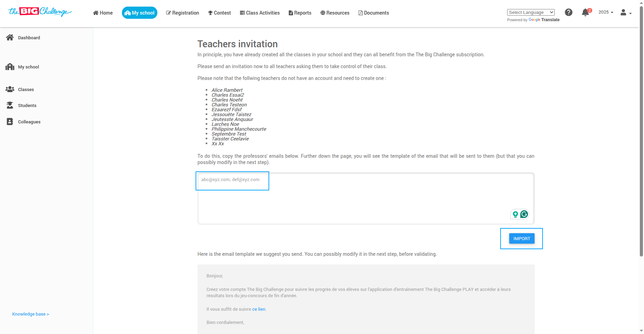The image size is (644, 334).
Task: Open Classes via sidebar people icon
Action: [x=10, y=89]
